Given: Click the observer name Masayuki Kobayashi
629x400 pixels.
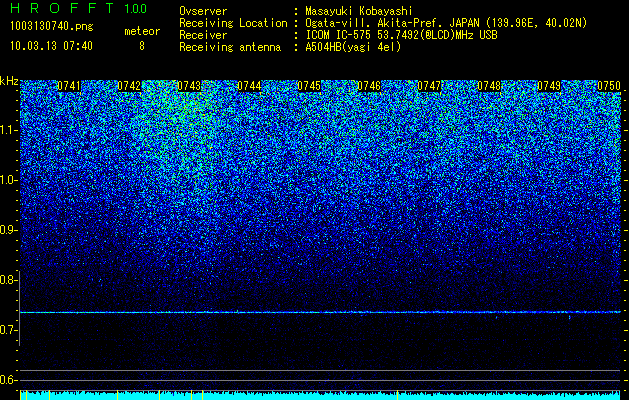Looking at the screenshot, I should click(x=359, y=12).
